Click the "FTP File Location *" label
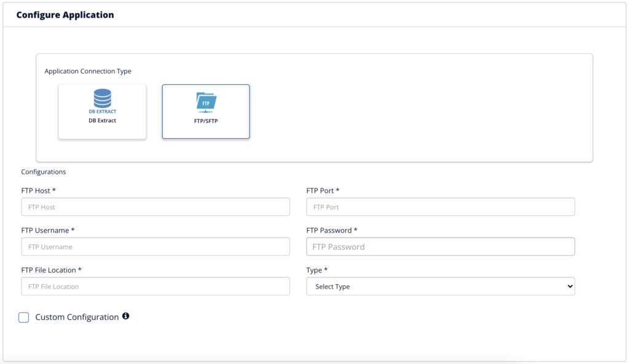This screenshot has width=629, height=364. (52, 270)
